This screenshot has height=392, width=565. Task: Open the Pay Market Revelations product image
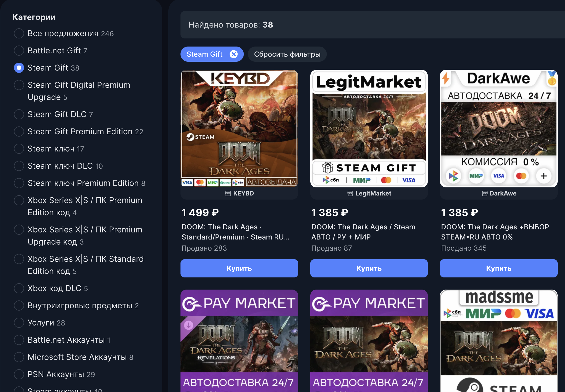239,341
